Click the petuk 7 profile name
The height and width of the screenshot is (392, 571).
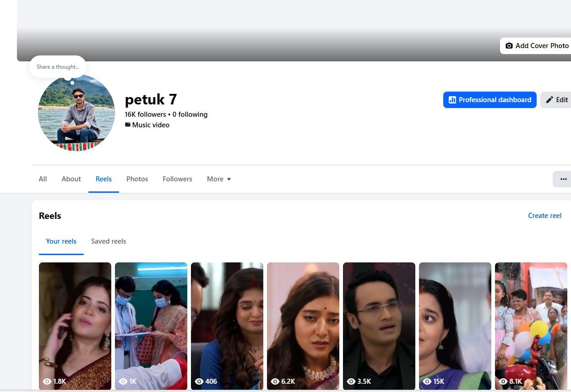(151, 99)
